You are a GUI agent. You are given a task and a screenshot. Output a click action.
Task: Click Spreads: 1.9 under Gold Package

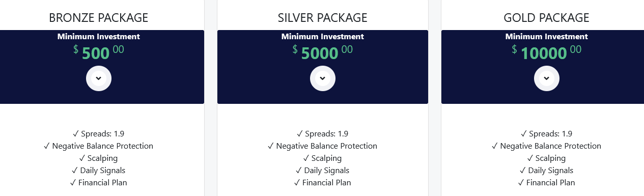[x=547, y=134]
